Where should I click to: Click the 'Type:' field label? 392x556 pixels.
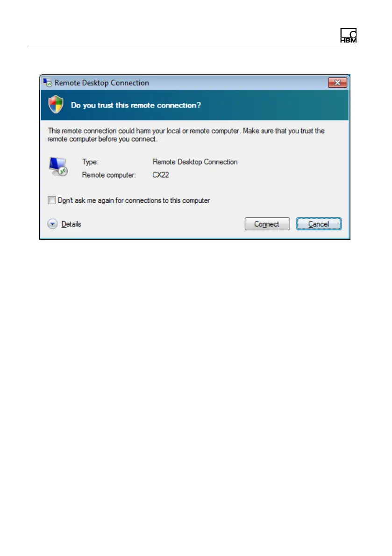[x=90, y=162]
